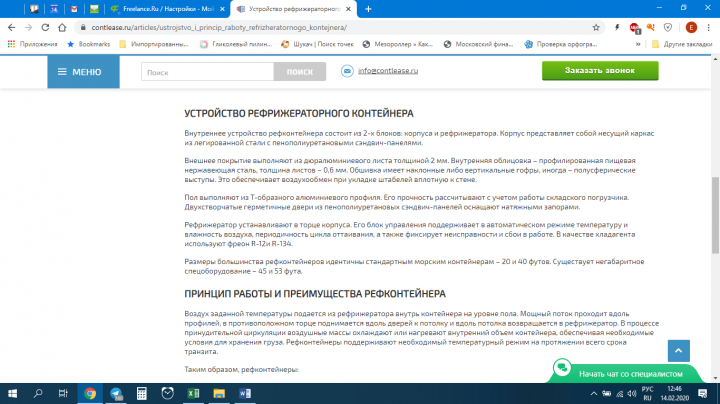Open clock app from taskbar
This screenshot has width=720, height=404.
pos(168,393)
